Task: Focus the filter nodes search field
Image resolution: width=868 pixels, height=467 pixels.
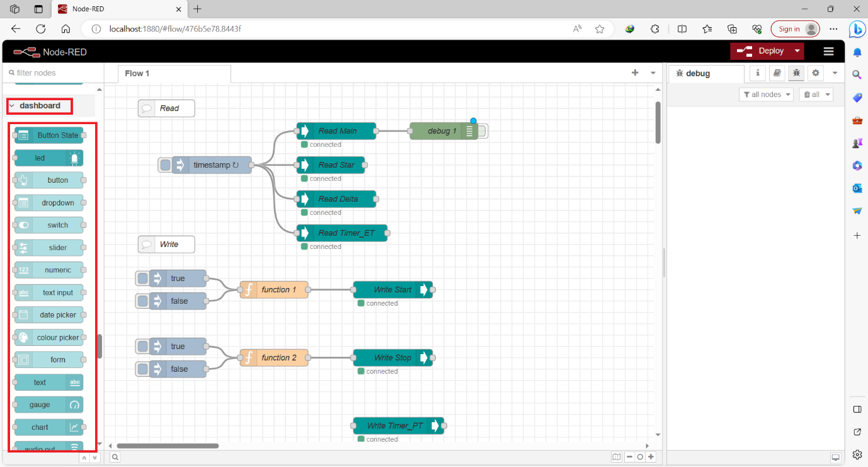Action: pyautogui.click(x=52, y=73)
